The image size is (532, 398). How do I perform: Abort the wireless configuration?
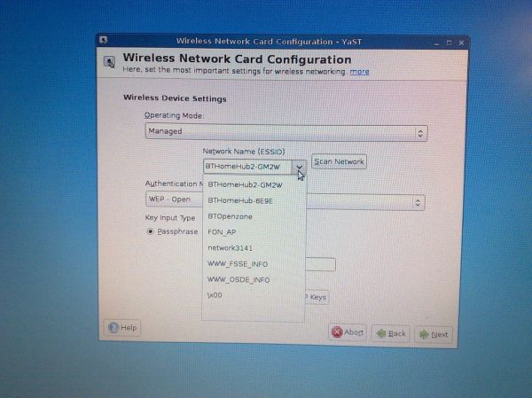point(348,332)
